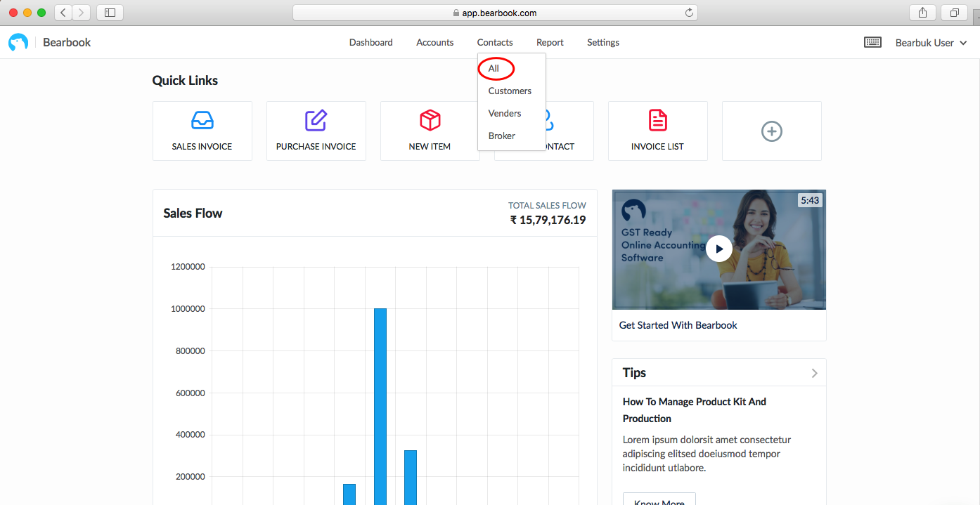Expand the Bearbuk User dropdown
The width and height of the screenshot is (980, 505).
931,43
